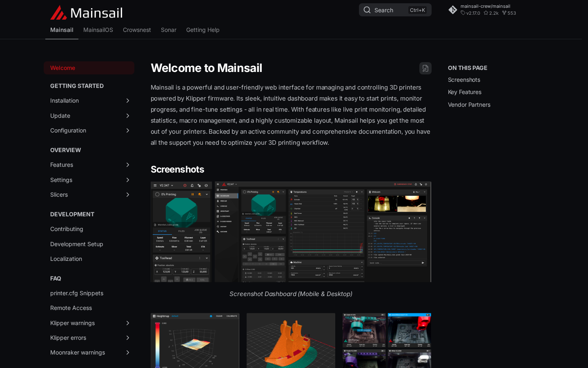
Task: Expand the Moonraker warnings chevron
Action: [128, 352]
